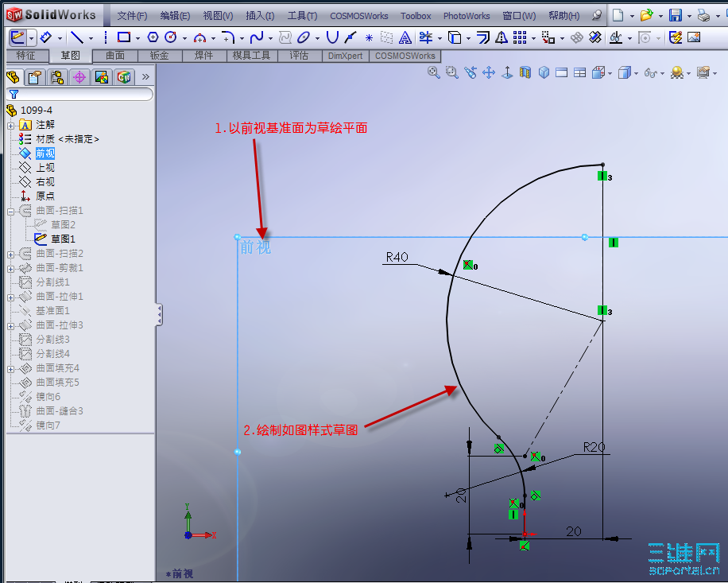
Task: Open the DimXpertManager tab icon
Action: point(79,76)
